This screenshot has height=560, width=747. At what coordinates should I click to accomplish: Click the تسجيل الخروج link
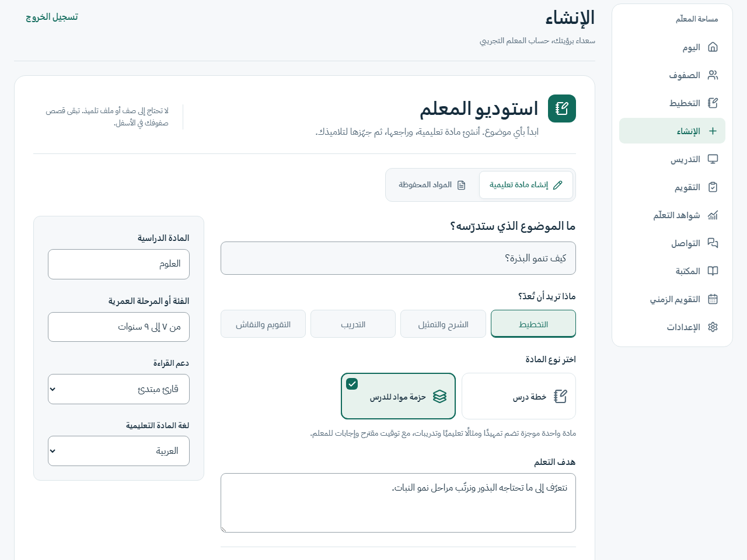click(x=52, y=17)
